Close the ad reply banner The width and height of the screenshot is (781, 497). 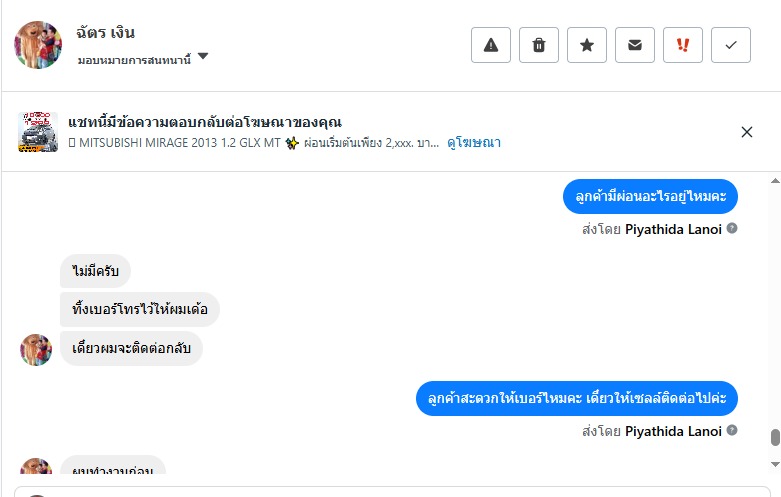pyautogui.click(x=747, y=132)
